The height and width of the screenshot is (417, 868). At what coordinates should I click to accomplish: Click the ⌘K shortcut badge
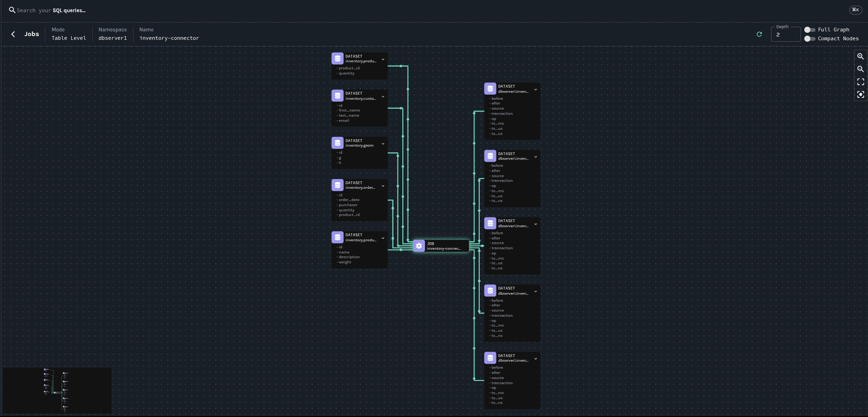pyautogui.click(x=855, y=10)
